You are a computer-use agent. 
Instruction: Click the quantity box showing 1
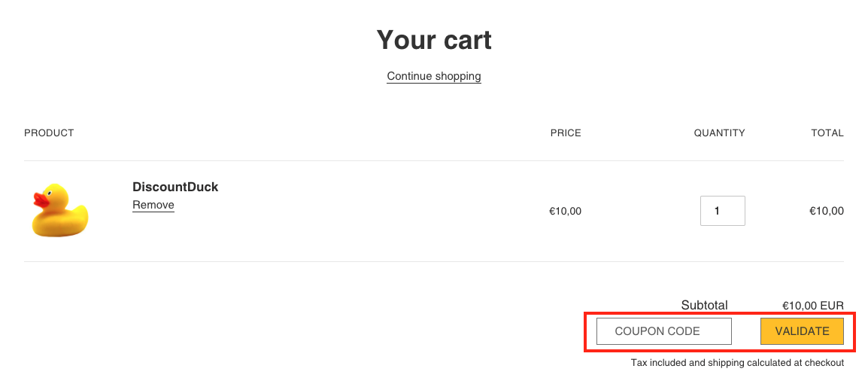click(722, 211)
